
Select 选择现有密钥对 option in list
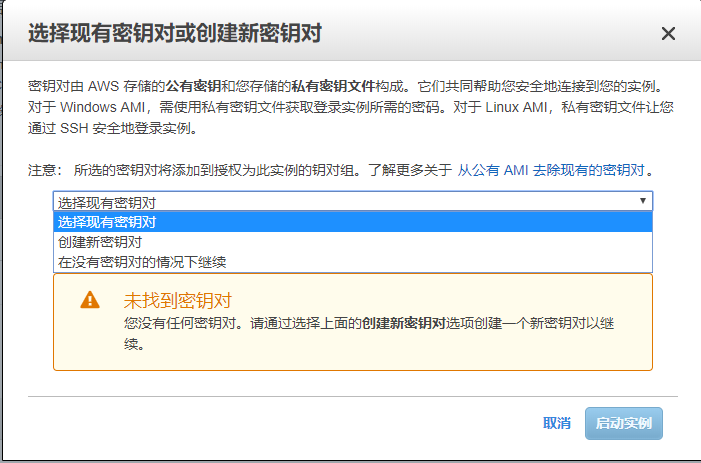[x=353, y=222]
